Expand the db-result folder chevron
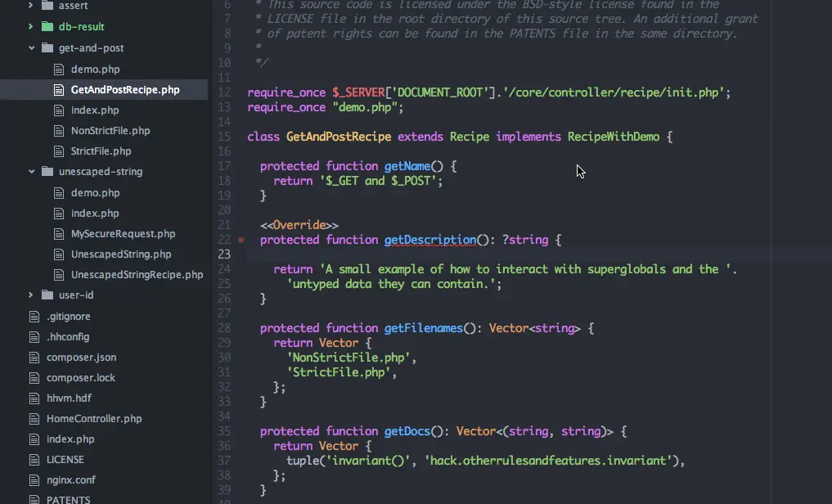 30,26
